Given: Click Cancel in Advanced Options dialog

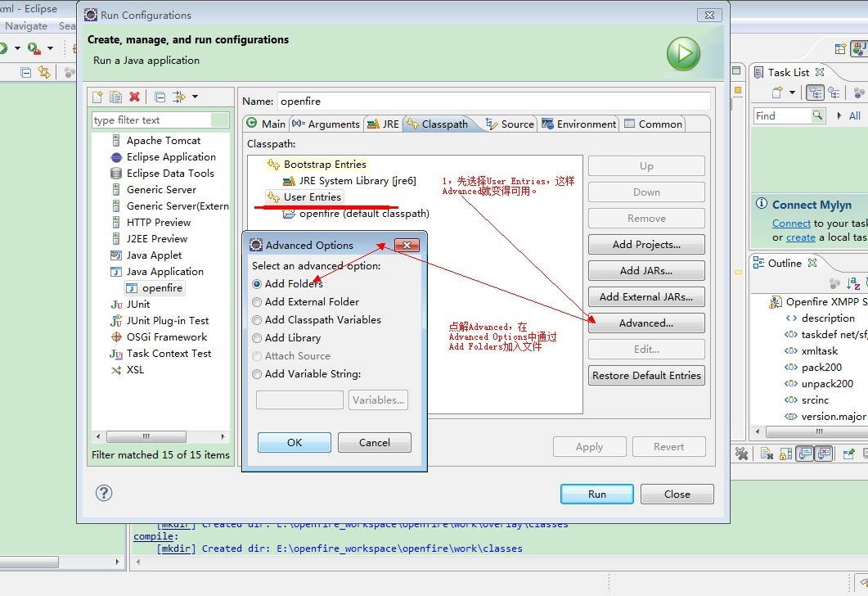Looking at the screenshot, I should click(374, 443).
